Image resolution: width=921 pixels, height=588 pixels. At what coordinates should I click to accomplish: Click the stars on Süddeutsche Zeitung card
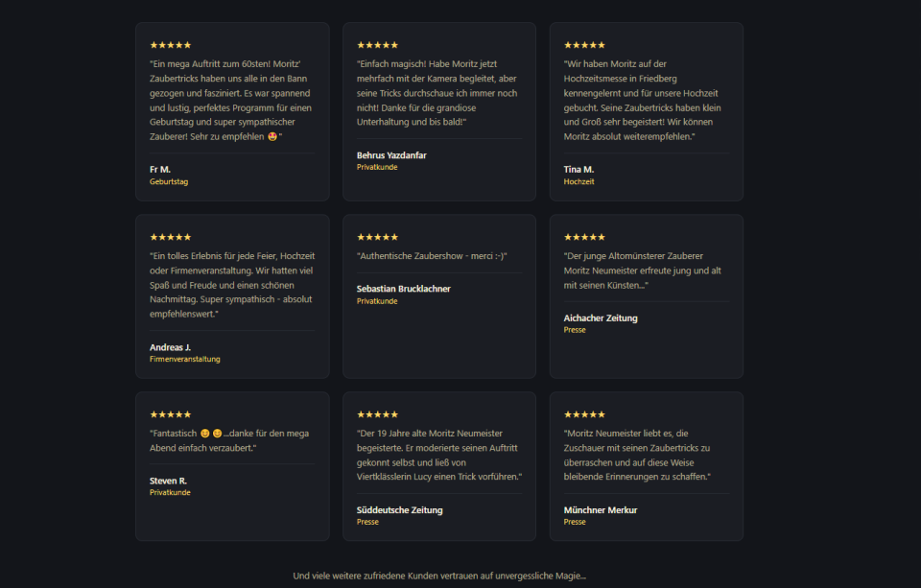pos(378,414)
